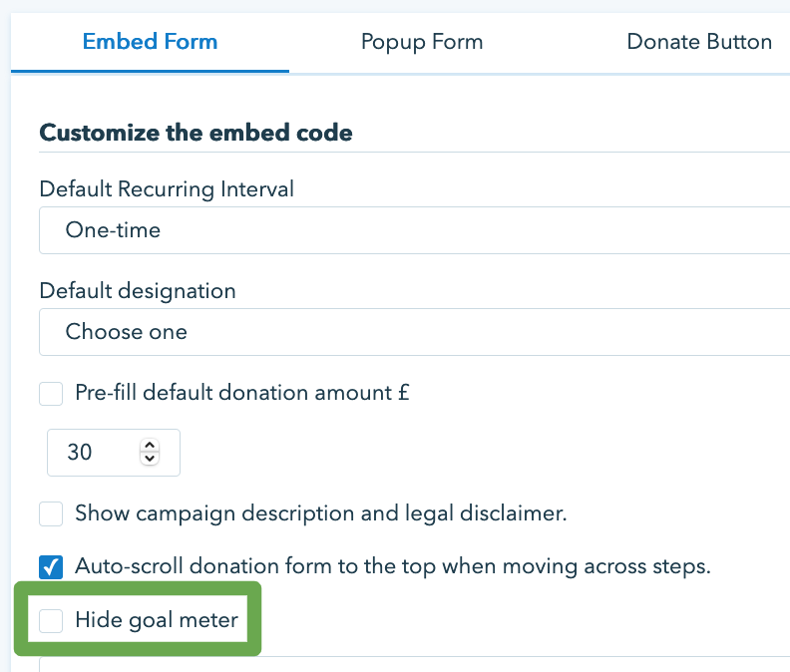Click the 'Default designation' field label

tap(138, 291)
